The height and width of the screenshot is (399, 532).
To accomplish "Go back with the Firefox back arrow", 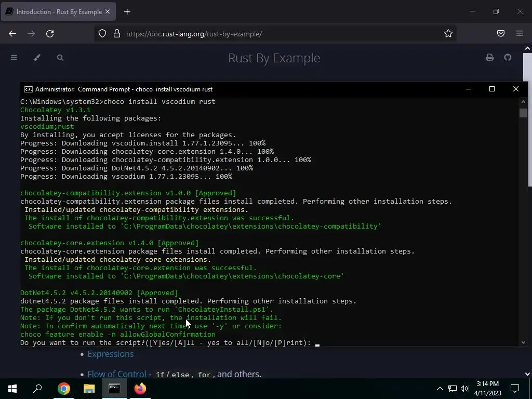I will [x=12, y=34].
